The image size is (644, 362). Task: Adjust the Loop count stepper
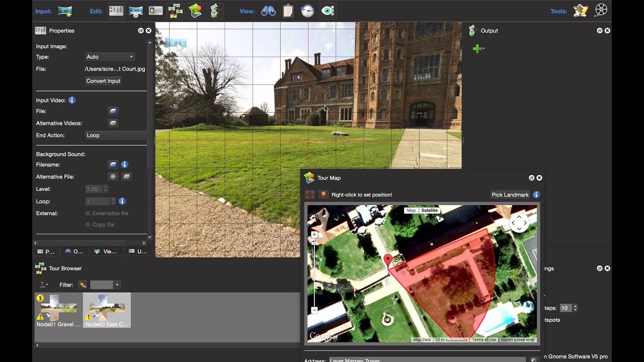tap(113, 201)
